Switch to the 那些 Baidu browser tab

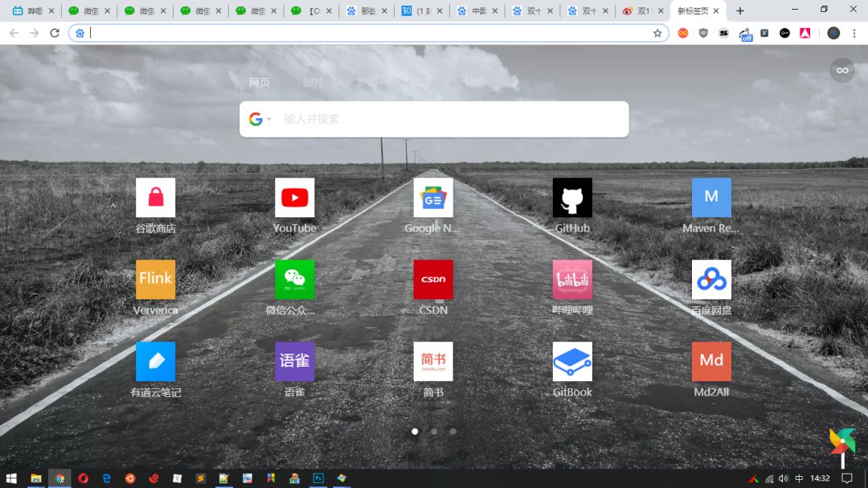[x=366, y=10]
